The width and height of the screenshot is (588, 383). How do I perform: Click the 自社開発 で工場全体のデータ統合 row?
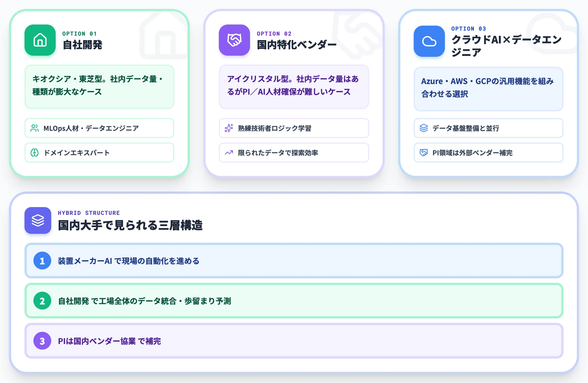(x=294, y=301)
